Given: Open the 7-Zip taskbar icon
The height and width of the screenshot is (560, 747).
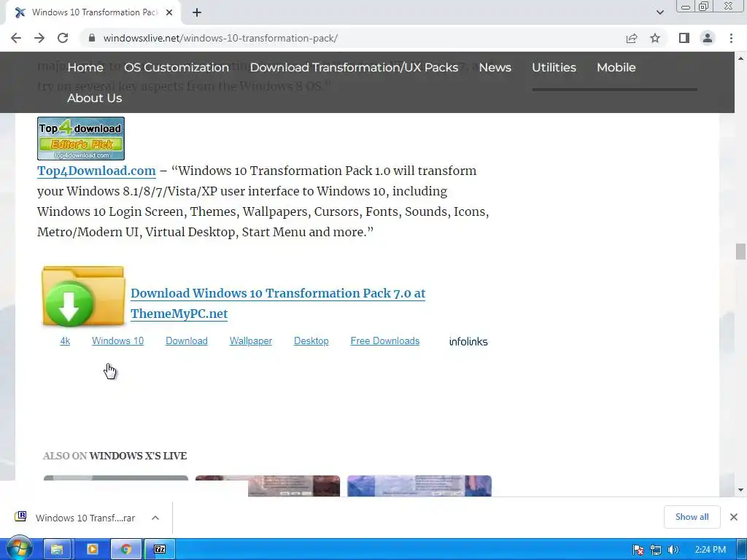Looking at the screenshot, I should [x=160, y=549].
